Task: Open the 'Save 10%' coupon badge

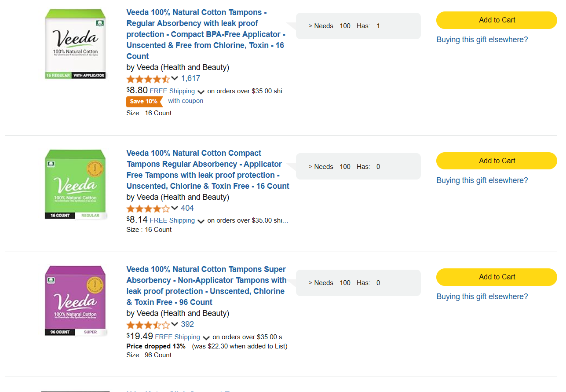Action: pos(144,102)
